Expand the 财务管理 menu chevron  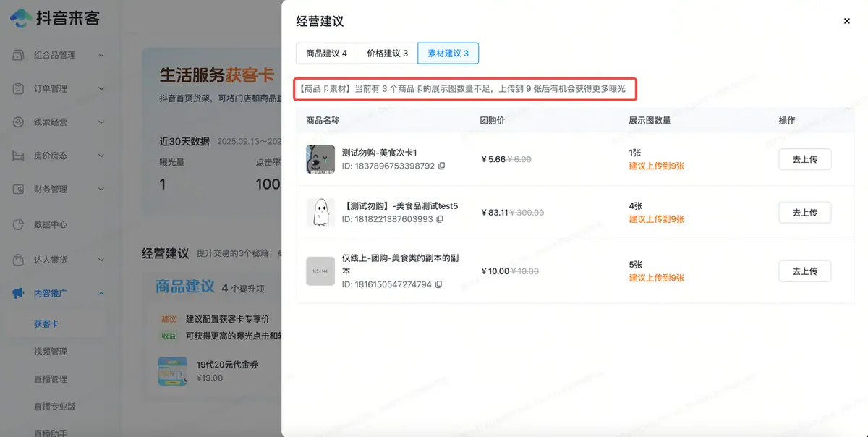pyautogui.click(x=101, y=190)
